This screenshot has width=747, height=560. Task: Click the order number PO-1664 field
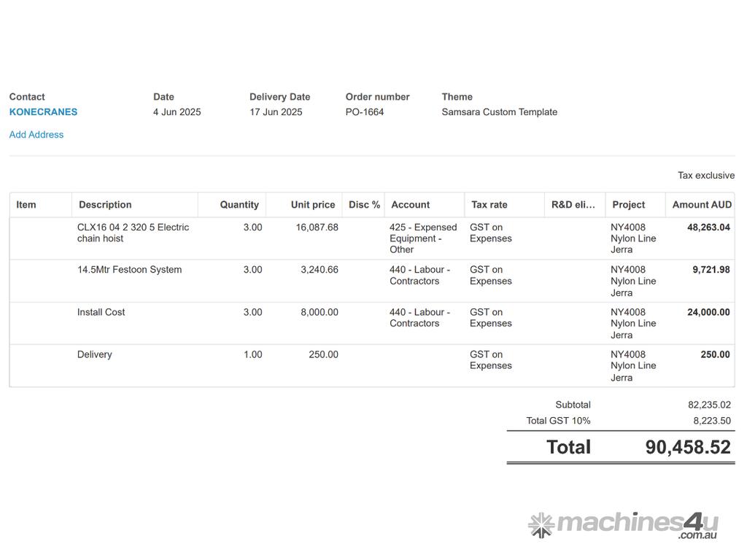coord(365,112)
